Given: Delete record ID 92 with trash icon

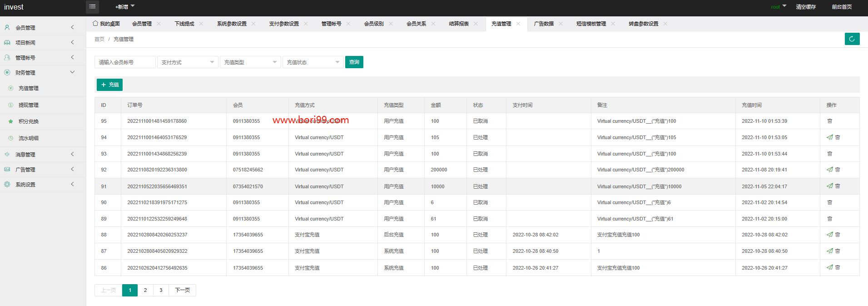Looking at the screenshot, I should (838, 170).
